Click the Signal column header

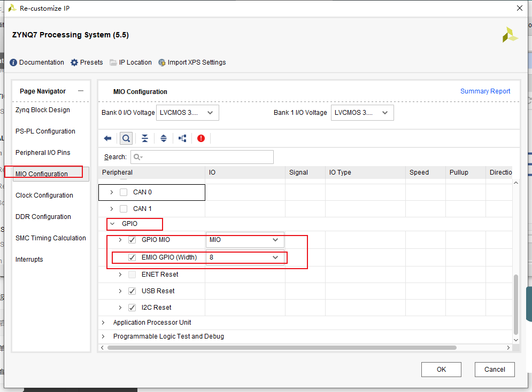305,173
